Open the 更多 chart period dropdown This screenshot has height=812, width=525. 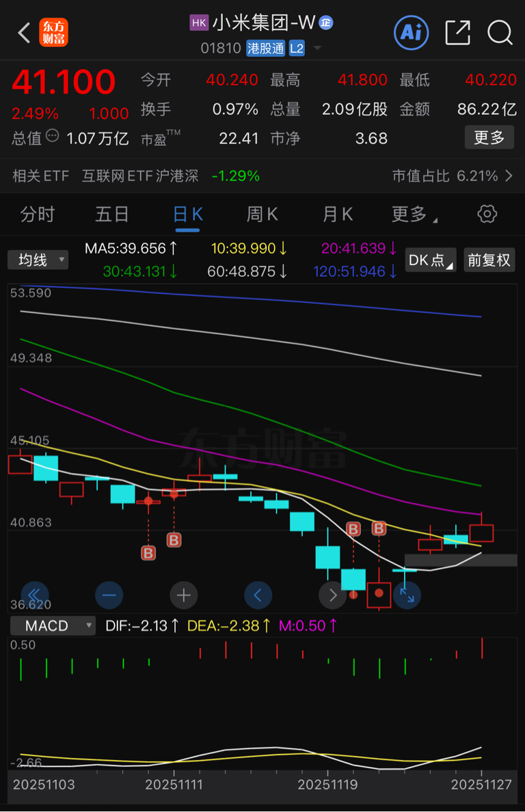click(x=414, y=214)
